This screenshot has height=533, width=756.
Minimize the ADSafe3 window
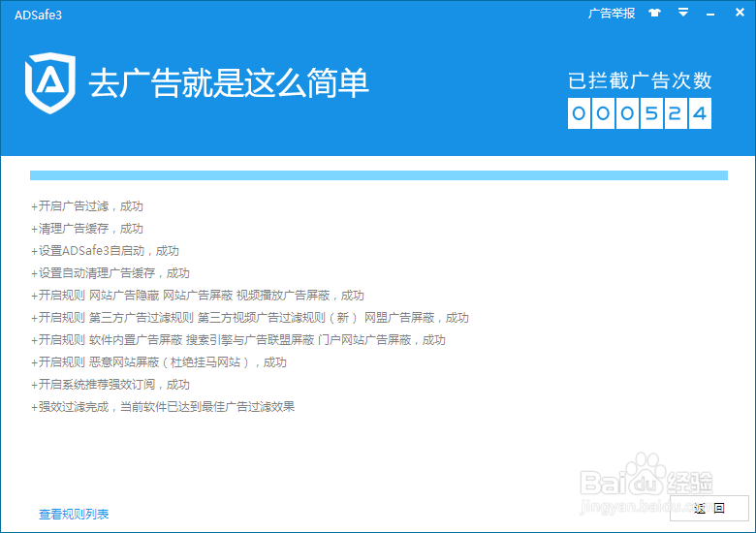click(x=710, y=14)
